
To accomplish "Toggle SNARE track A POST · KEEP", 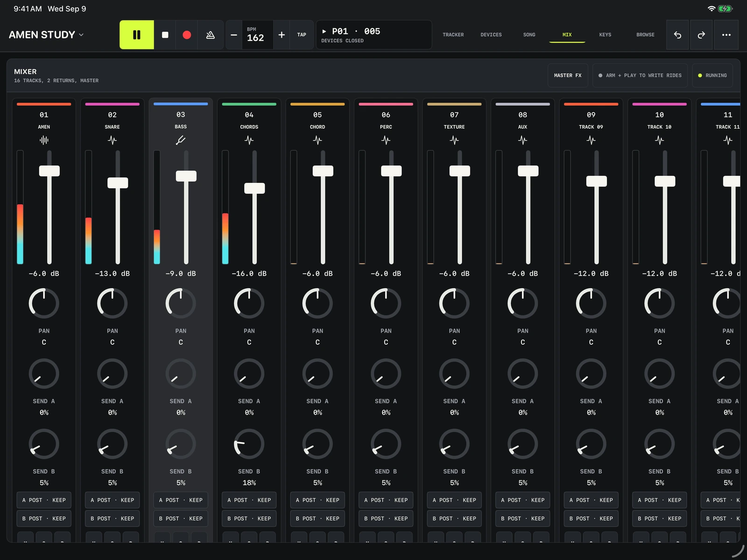I will (x=112, y=500).
